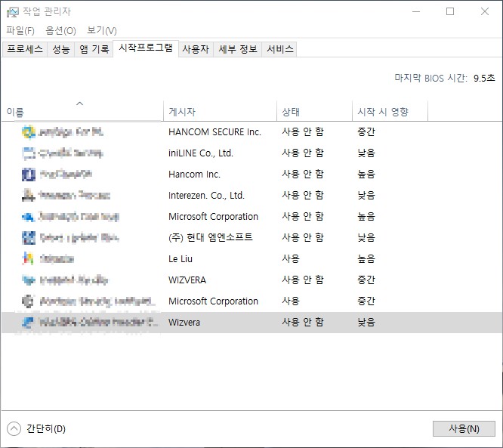503x448 pixels.
Task: Click the icon in the Hancom Inc. row
Action: 28,175
